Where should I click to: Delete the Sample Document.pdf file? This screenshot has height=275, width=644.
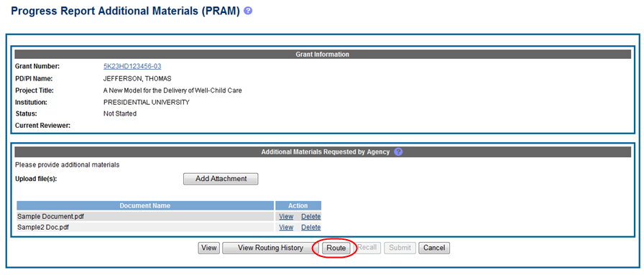coord(311,217)
